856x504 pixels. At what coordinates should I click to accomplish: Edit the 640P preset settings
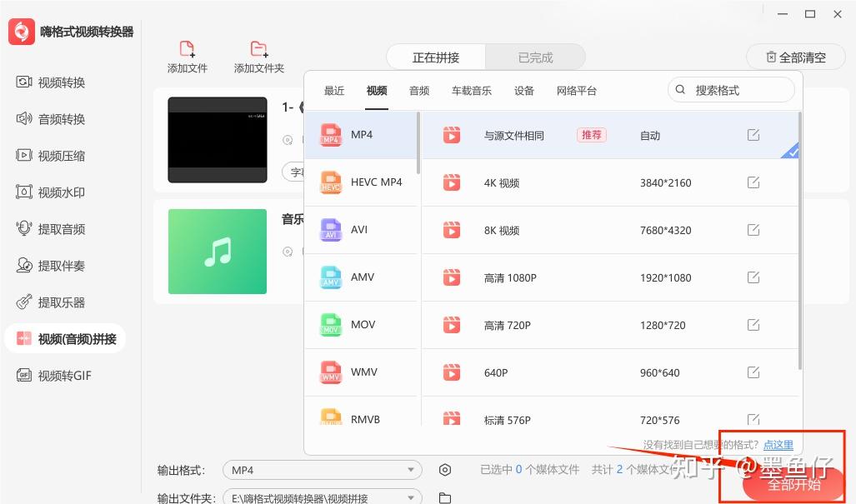(x=753, y=372)
